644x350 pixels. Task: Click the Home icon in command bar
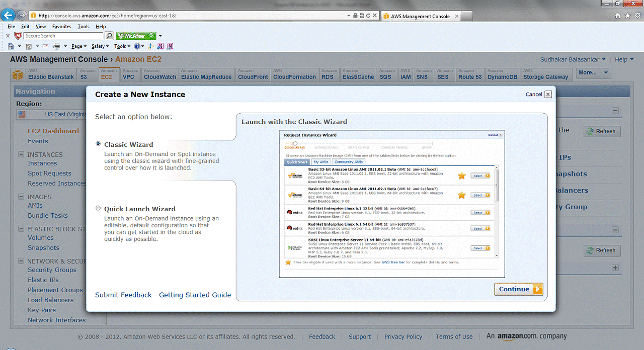click(x=11, y=46)
